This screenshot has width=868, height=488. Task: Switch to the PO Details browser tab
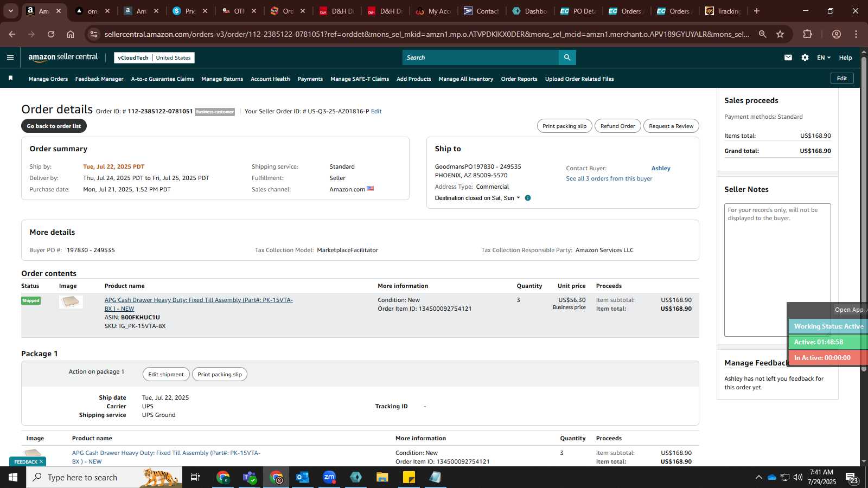(x=578, y=11)
